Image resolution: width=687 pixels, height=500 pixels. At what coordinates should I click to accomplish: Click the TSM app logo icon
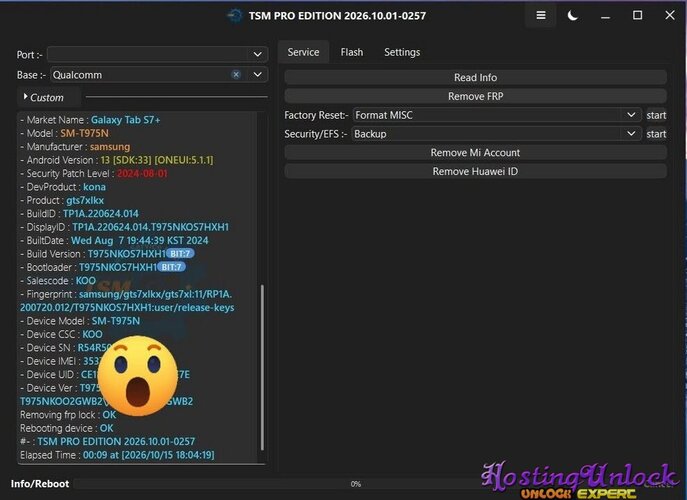[x=235, y=16]
